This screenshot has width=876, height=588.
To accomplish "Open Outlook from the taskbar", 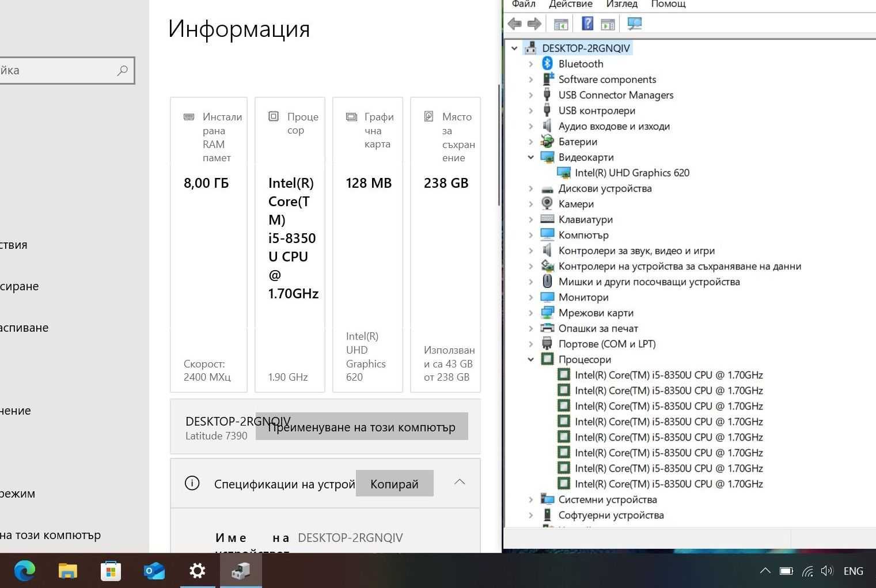I will click(154, 571).
